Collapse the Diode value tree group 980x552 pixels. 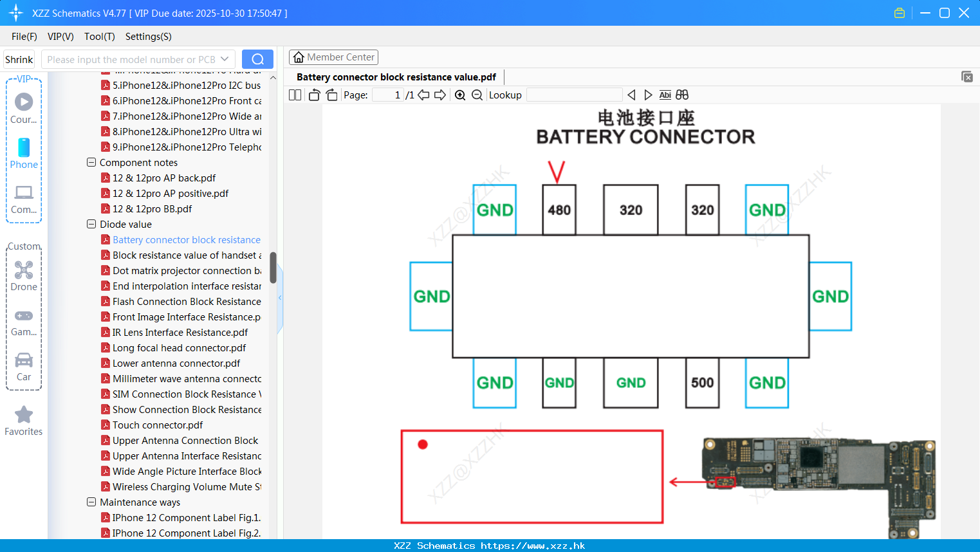coord(91,224)
